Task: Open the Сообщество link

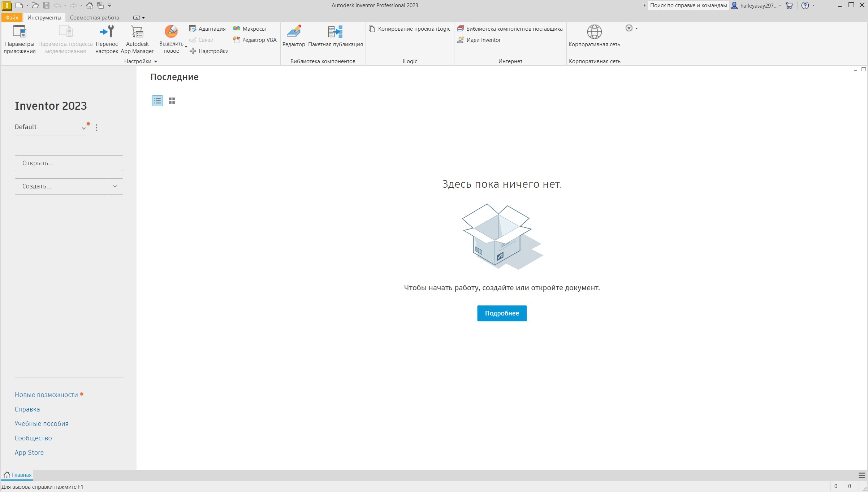Action: pos(33,438)
